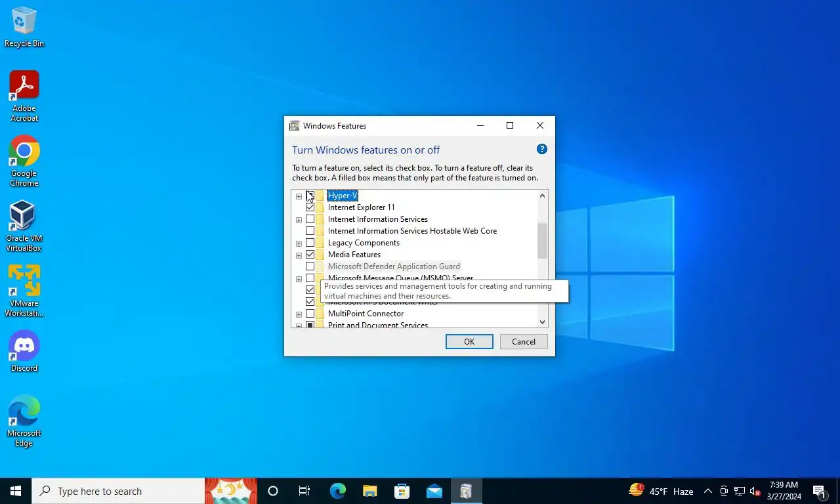
Task: Minimize the Windows Features window
Action: click(480, 126)
